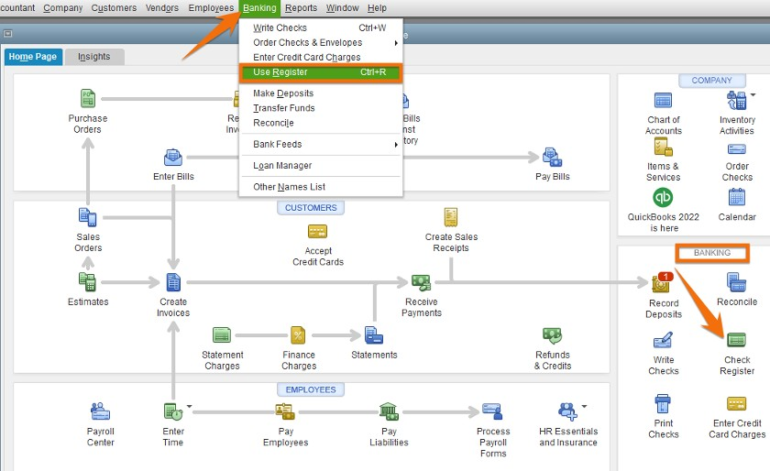
Task: Open the Purchase Orders icon
Action: [x=88, y=99]
